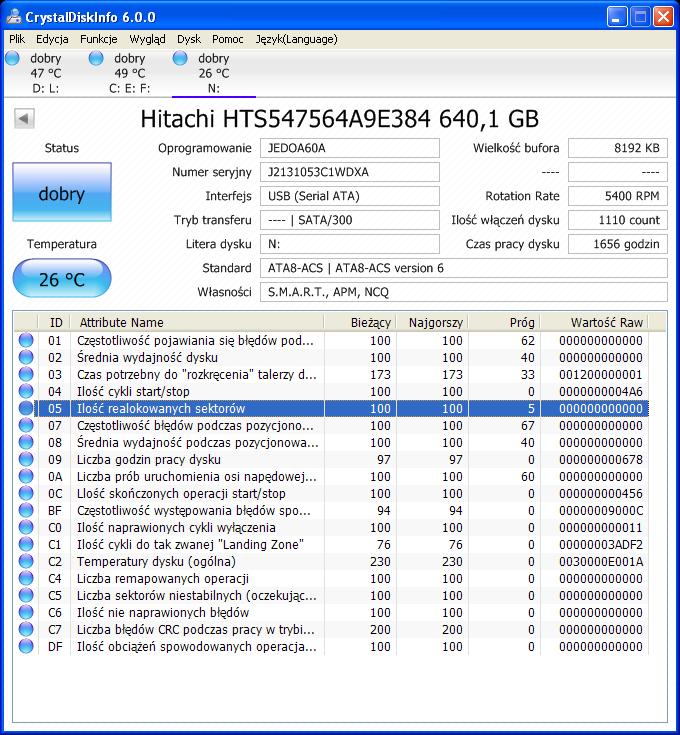This screenshot has width=680, height=735.
Task: Click status orb for attribute 08
Action: pyautogui.click(x=26, y=442)
